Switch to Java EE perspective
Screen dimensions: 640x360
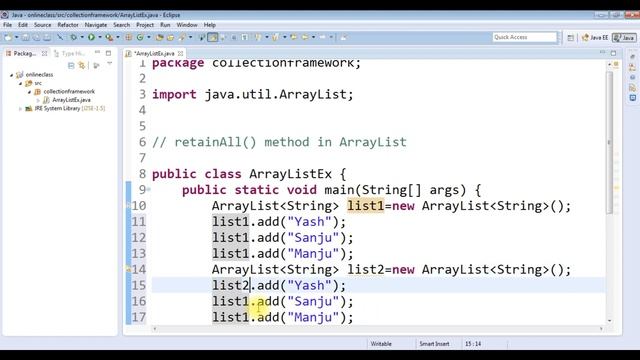[595, 38]
